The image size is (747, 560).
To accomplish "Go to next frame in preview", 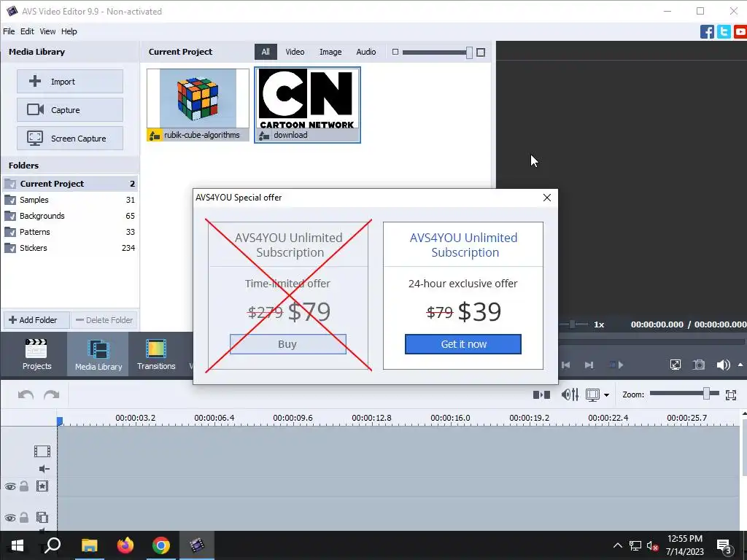I will click(x=589, y=365).
